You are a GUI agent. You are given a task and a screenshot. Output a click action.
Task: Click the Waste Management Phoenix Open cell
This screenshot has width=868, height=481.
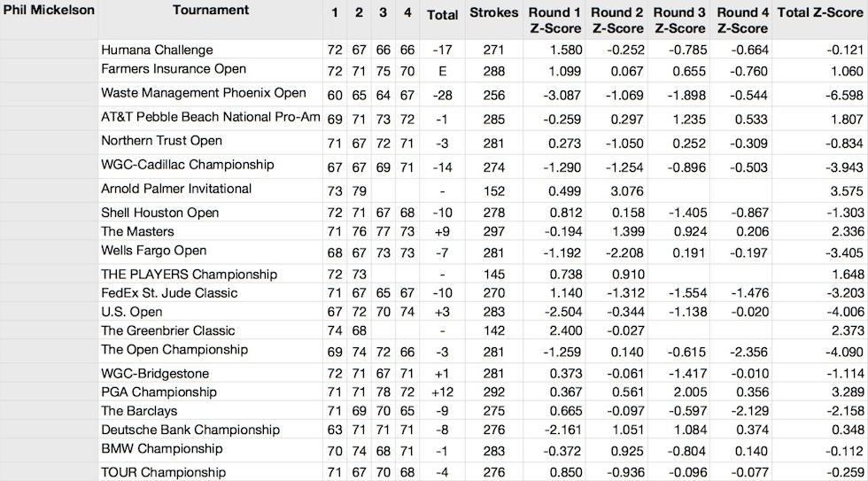pyautogui.click(x=211, y=94)
